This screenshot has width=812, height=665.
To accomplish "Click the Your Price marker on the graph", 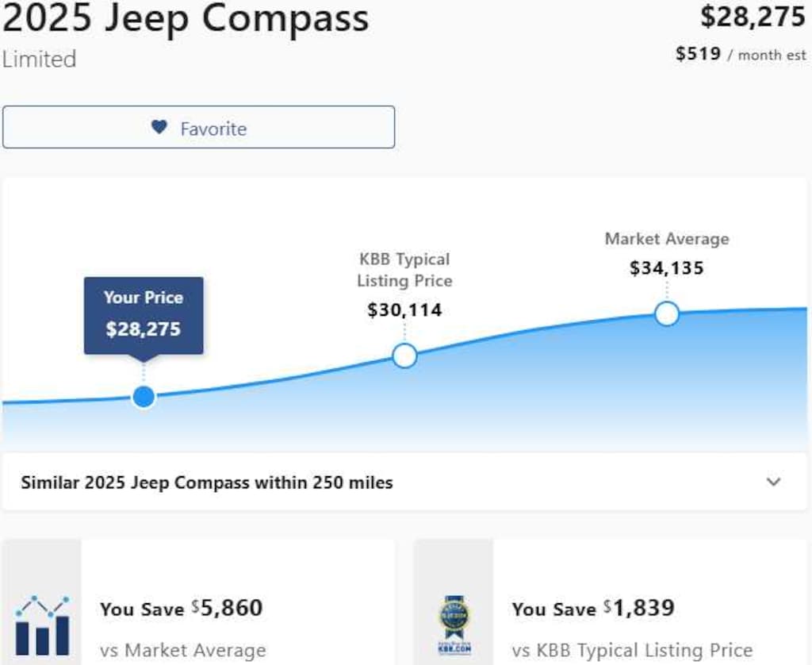I will [x=144, y=395].
